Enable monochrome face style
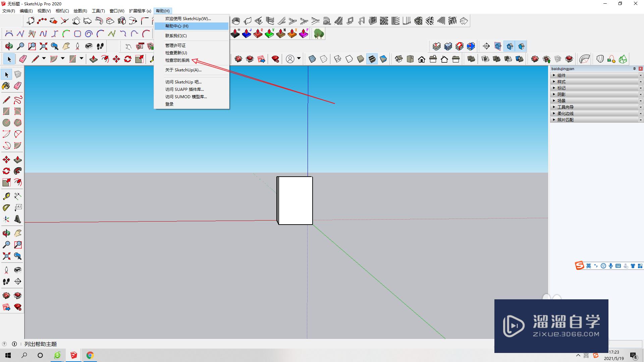The height and width of the screenshot is (362, 644). point(383,59)
